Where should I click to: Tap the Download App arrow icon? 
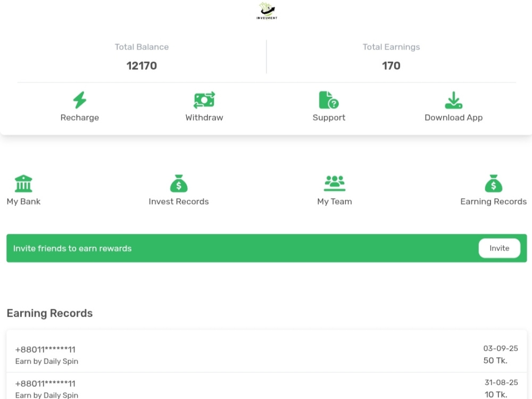(454, 100)
